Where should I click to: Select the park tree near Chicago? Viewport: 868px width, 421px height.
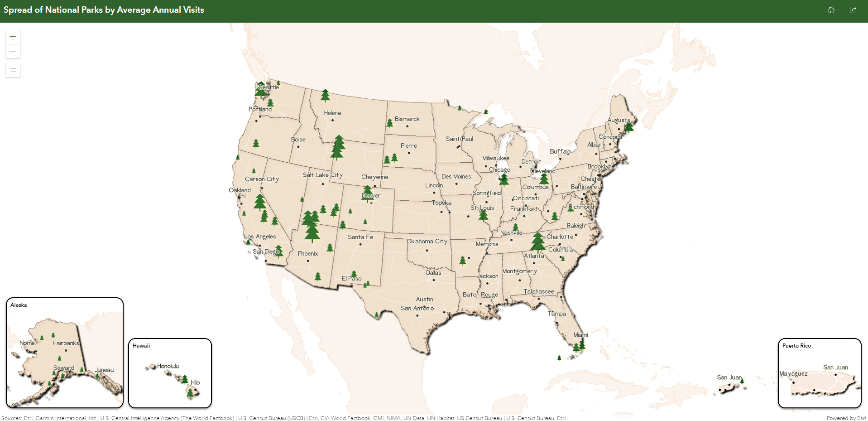click(504, 180)
